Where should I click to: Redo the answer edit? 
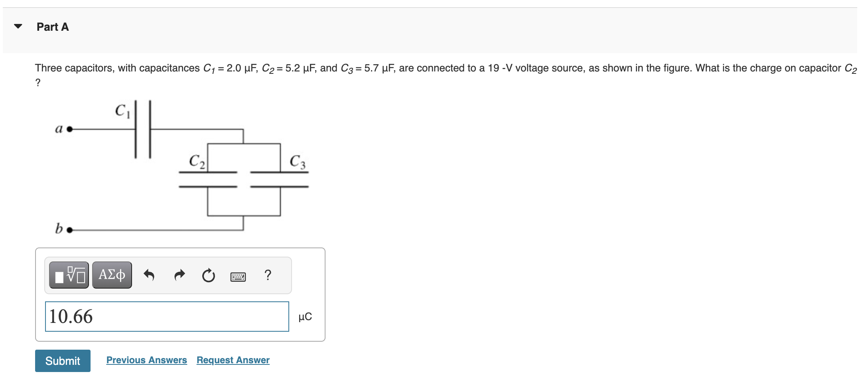tap(180, 275)
